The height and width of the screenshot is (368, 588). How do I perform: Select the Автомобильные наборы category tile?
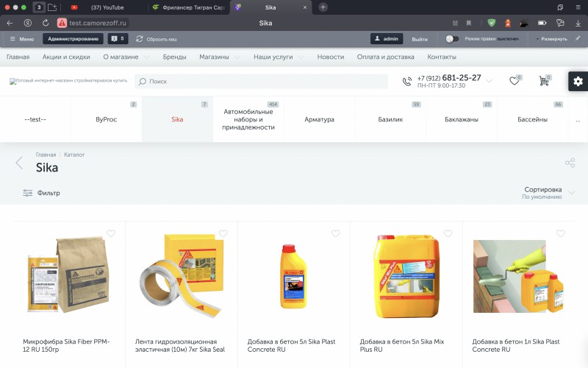point(248,119)
